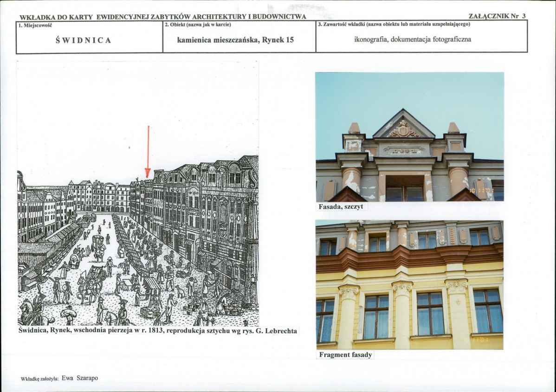Click the 'Wkładkę założyła:' label
556x392 pixels.
click(x=40, y=379)
